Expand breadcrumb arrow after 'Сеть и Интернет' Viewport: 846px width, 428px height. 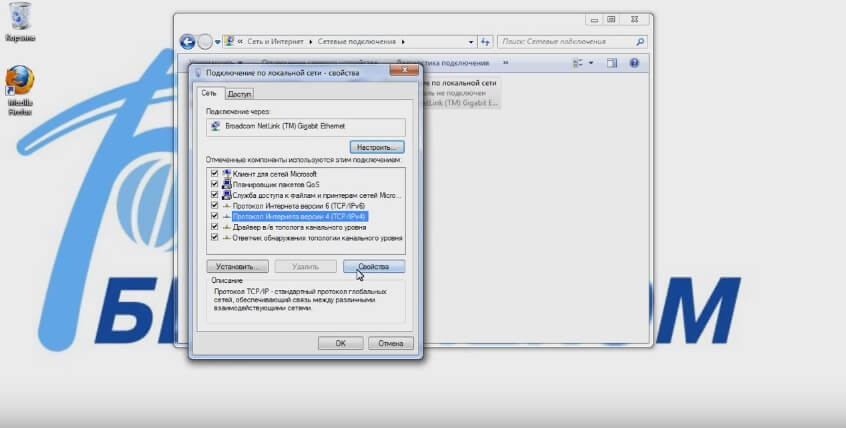click(311, 42)
